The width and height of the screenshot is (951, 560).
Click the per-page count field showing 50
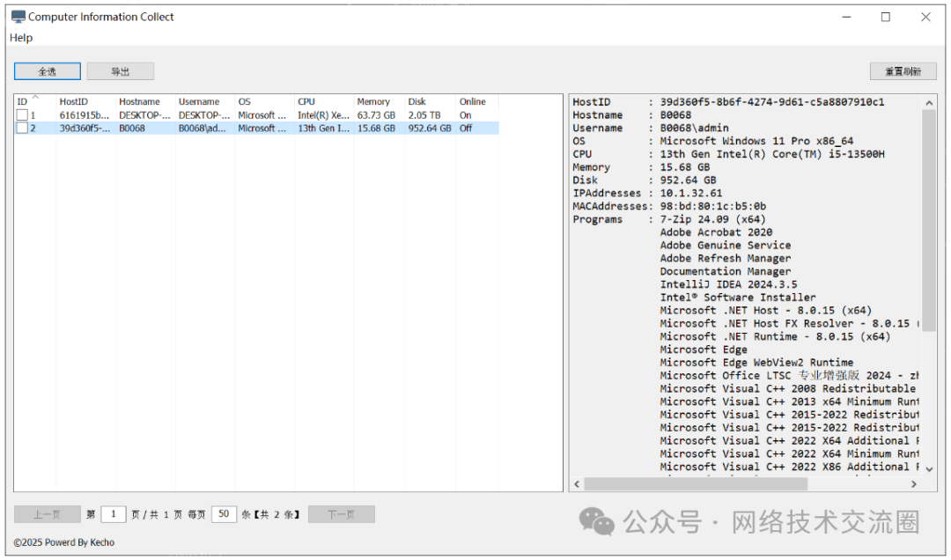pyautogui.click(x=224, y=514)
